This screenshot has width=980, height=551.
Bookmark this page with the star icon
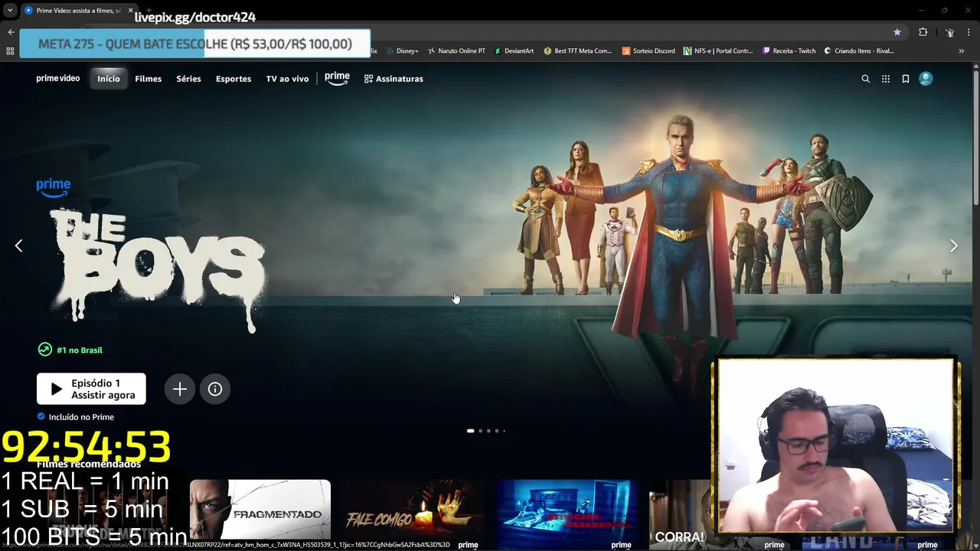pyautogui.click(x=897, y=32)
